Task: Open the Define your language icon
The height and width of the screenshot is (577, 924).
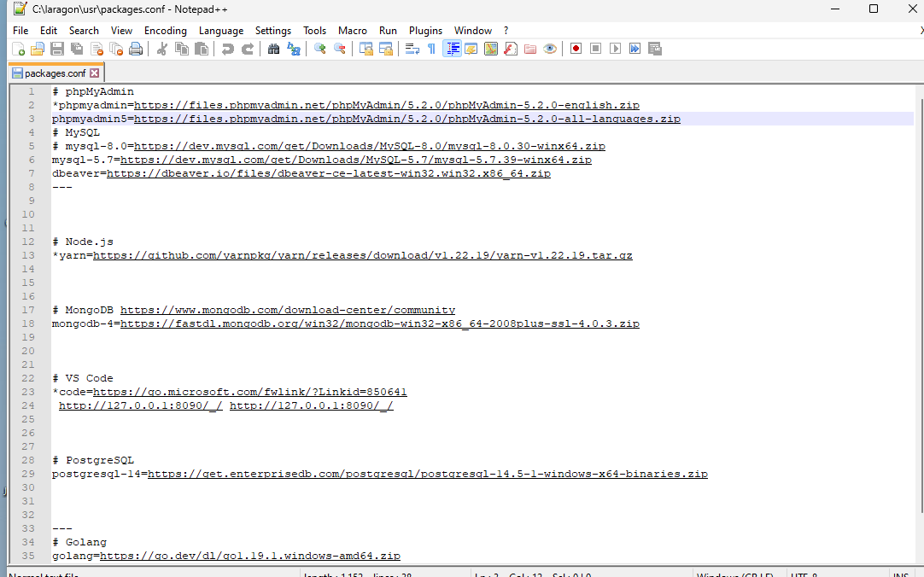Action: coord(471,49)
